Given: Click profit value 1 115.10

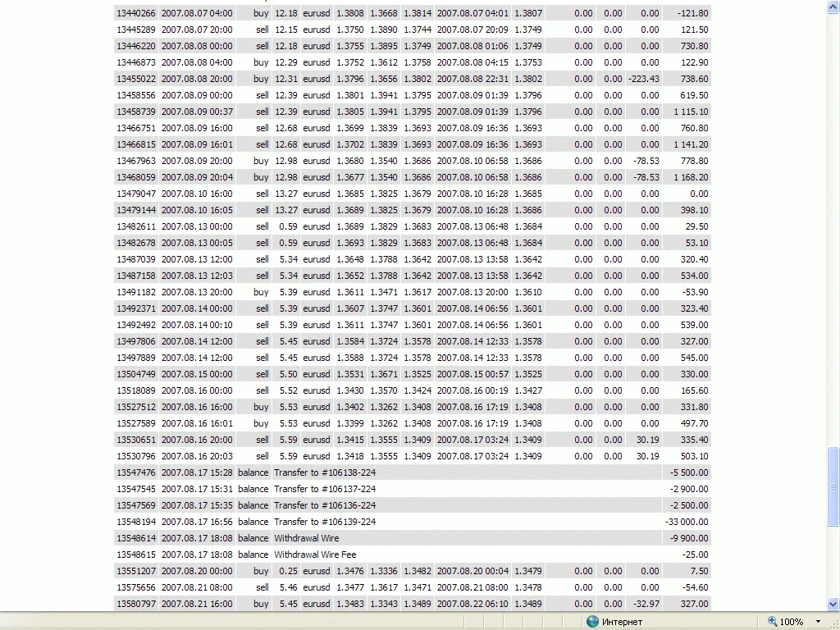Looking at the screenshot, I should coord(691,112).
